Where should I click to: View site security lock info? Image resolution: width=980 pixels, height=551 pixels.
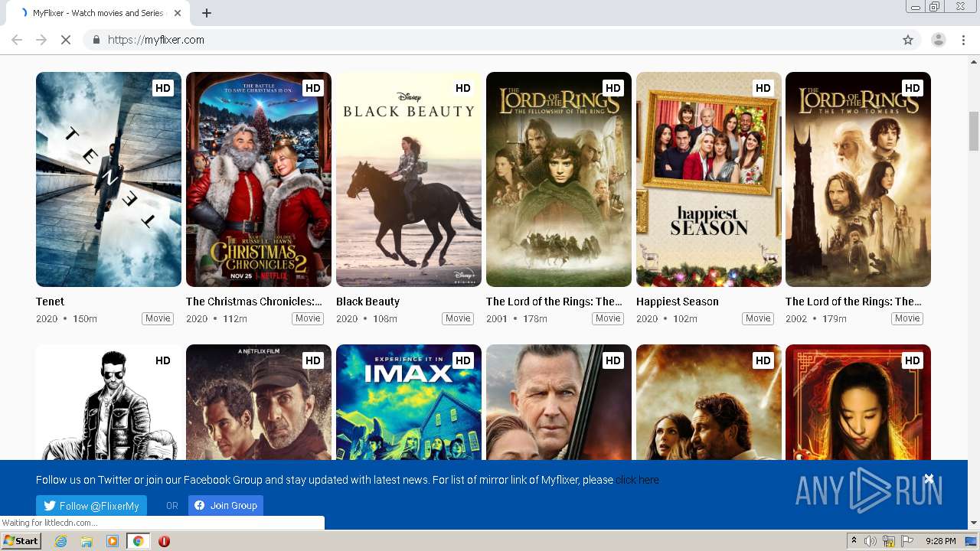[x=96, y=40]
